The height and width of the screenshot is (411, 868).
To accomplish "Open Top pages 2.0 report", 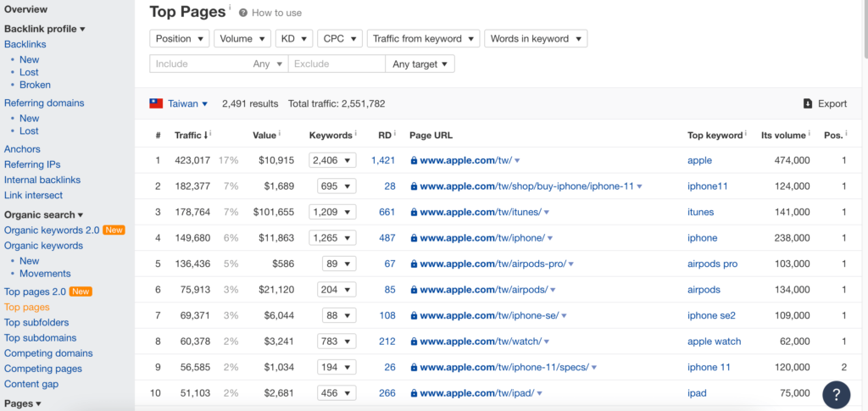I will tap(35, 292).
